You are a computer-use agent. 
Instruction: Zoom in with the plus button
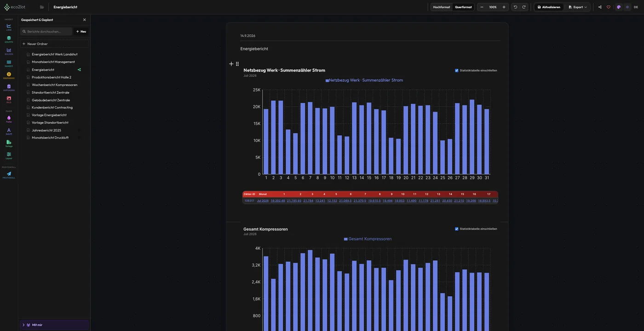[x=504, y=7]
